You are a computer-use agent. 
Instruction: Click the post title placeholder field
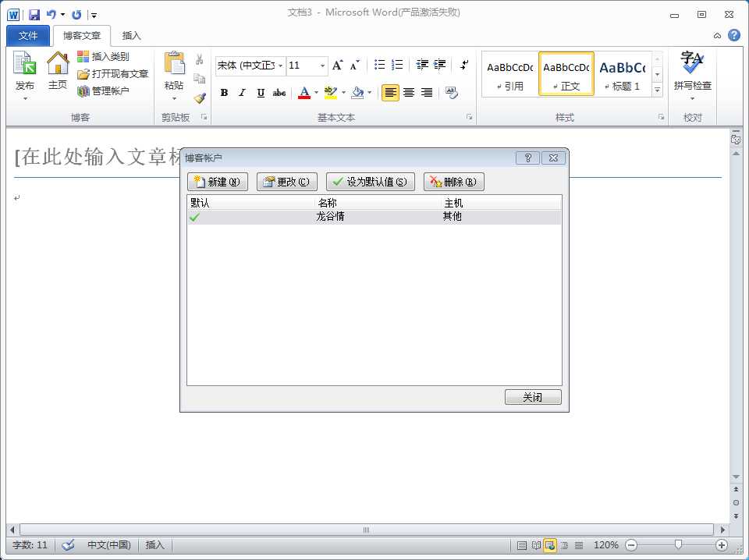click(x=367, y=157)
